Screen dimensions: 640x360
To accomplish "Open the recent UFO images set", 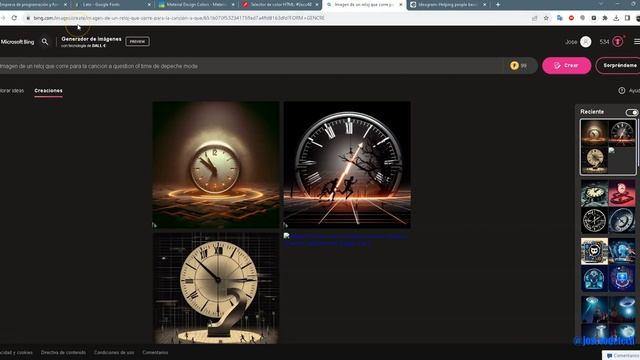I will click(608, 318).
